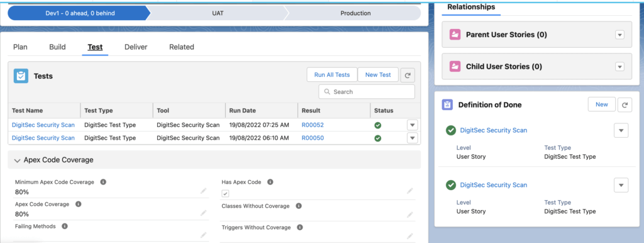
Task: Refresh the Tests list
Action: click(x=408, y=76)
